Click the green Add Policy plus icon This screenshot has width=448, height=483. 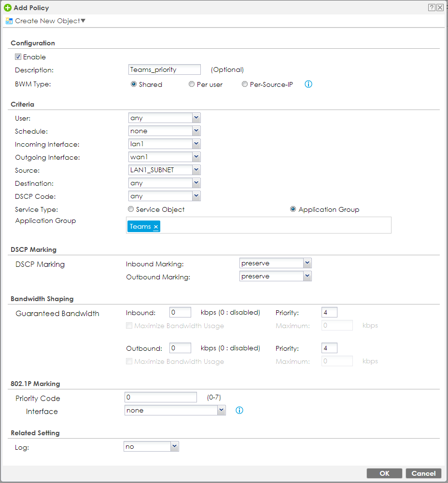(x=8, y=8)
